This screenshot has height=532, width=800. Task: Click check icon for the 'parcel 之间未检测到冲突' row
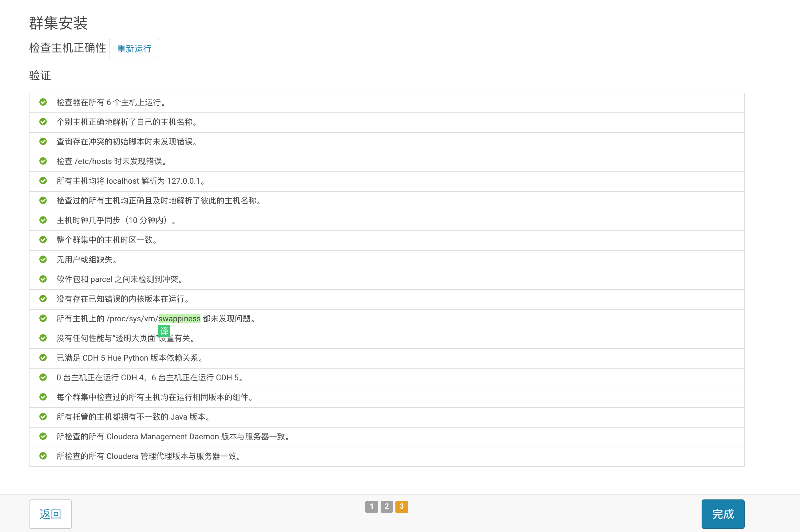click(43, 279)
